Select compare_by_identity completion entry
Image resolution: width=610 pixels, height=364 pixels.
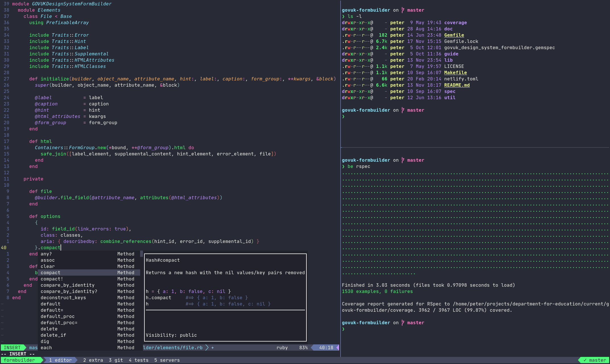coord(67,285)
